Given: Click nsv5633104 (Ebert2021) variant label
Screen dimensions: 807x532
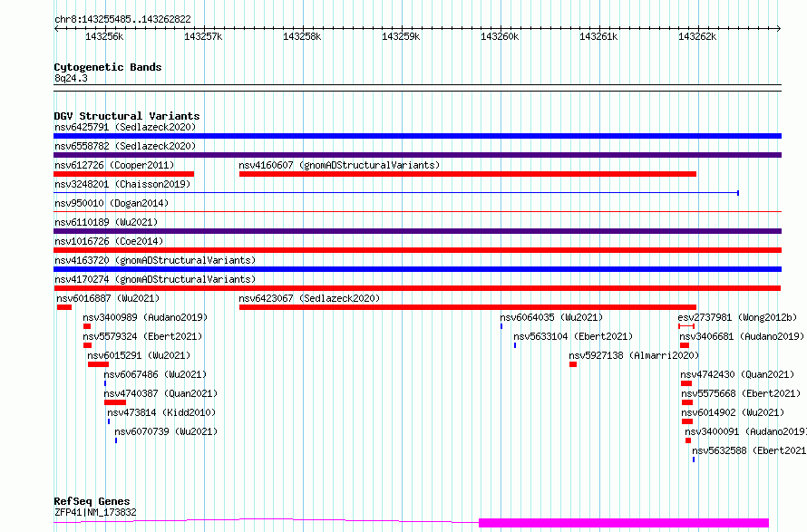Looking at the screenshot, I should 573,336.
